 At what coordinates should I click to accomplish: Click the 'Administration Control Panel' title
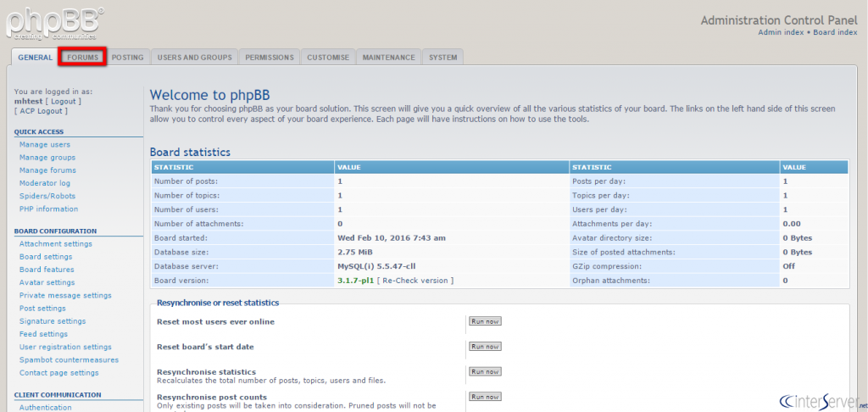(779, 20)
